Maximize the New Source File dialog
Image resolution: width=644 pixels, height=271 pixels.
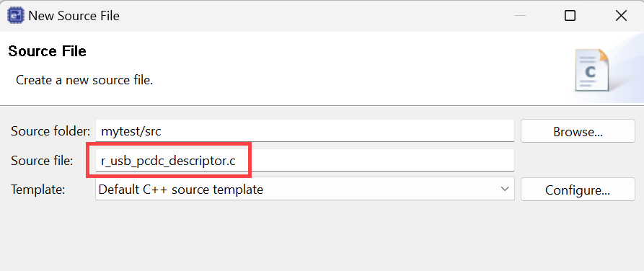[570, 16]
